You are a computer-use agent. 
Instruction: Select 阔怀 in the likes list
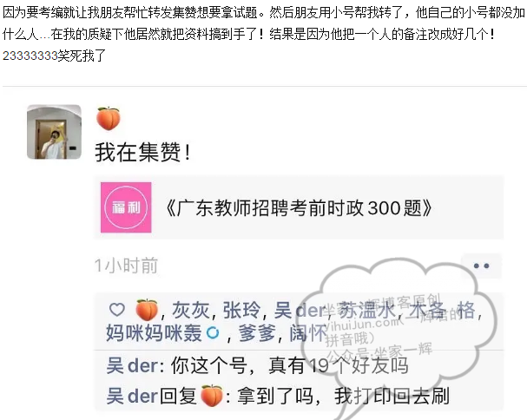point(308,333)
